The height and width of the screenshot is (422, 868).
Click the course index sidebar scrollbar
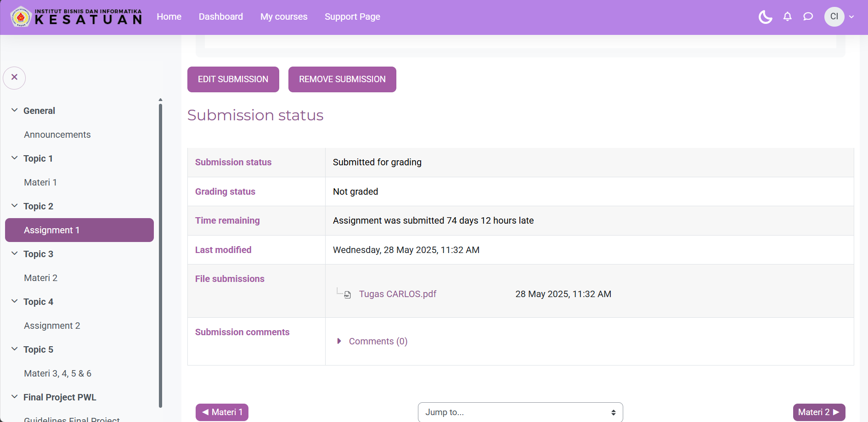point(160,253)
